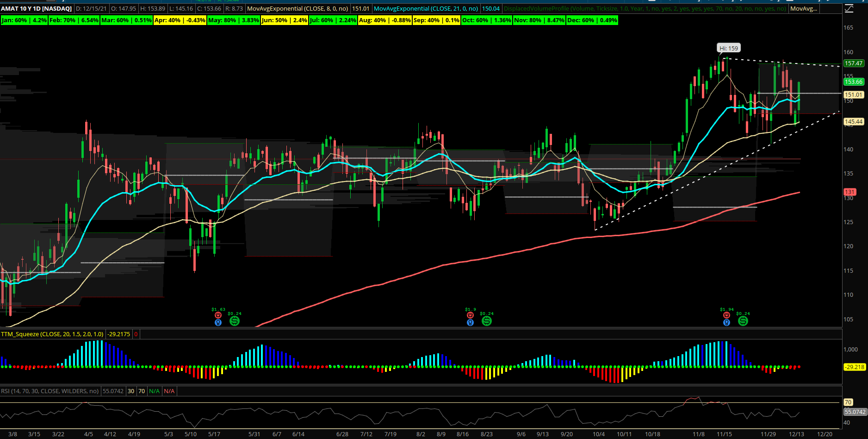Click the 70 RSI overbought axis bubble
The image size is (868, 439).
click(848, 402)
